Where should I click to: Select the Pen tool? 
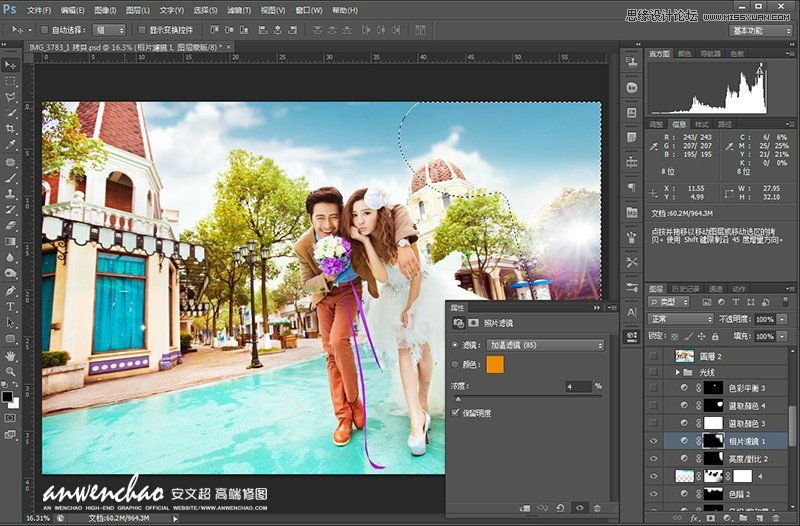click(x=10, y=291)
